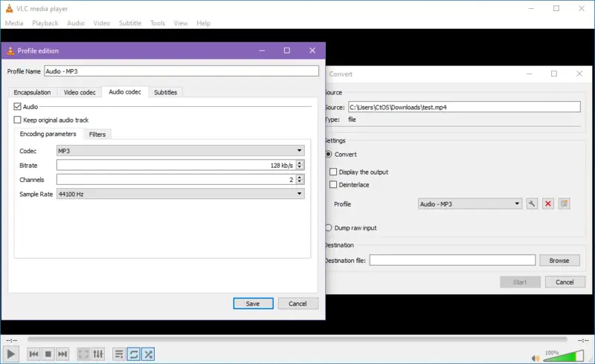The image size is (595, 364).
Task: Click VLC cone icon in main title bar
Action: [x=9, y=8]
